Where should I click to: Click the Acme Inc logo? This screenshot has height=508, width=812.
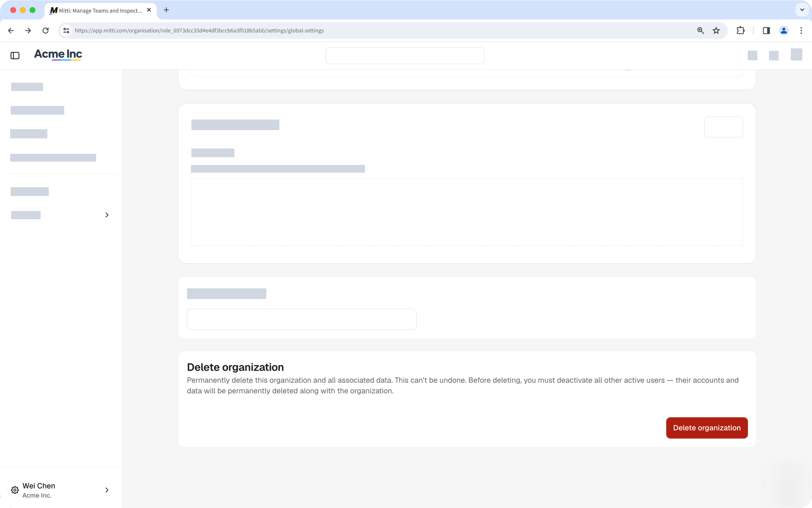tap(58, 54)
